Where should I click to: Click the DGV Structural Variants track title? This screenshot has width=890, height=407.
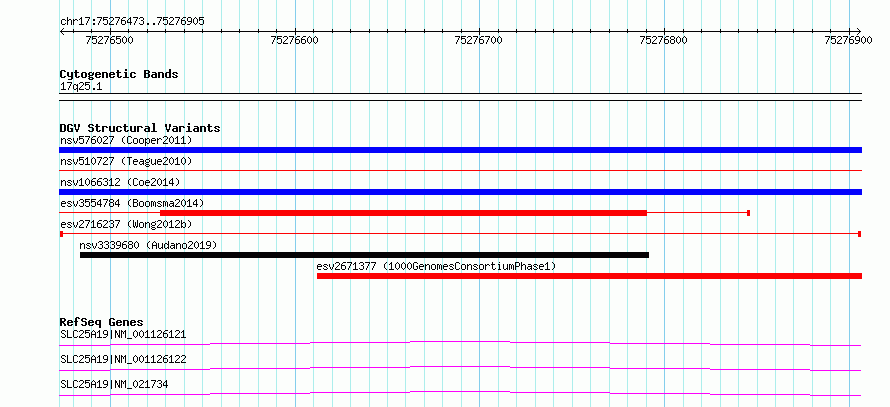140,128
